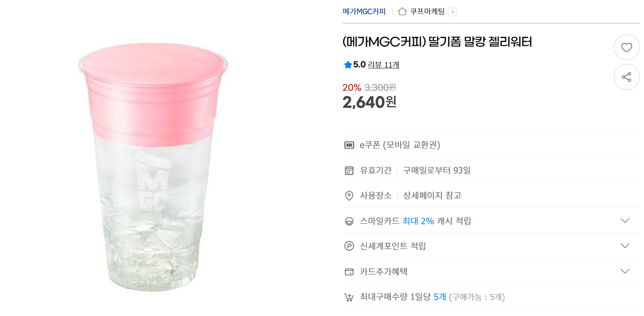Expand the 스마일카드 cash reward section
The width and height of the screenshot is (644, 316).
tap(625, 220)
